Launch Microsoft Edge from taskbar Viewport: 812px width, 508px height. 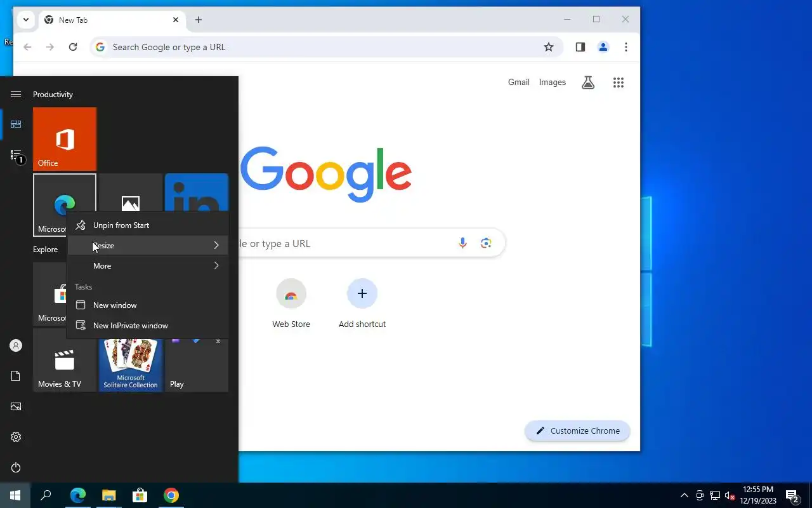pyautogui.click(x=77, y=495)
